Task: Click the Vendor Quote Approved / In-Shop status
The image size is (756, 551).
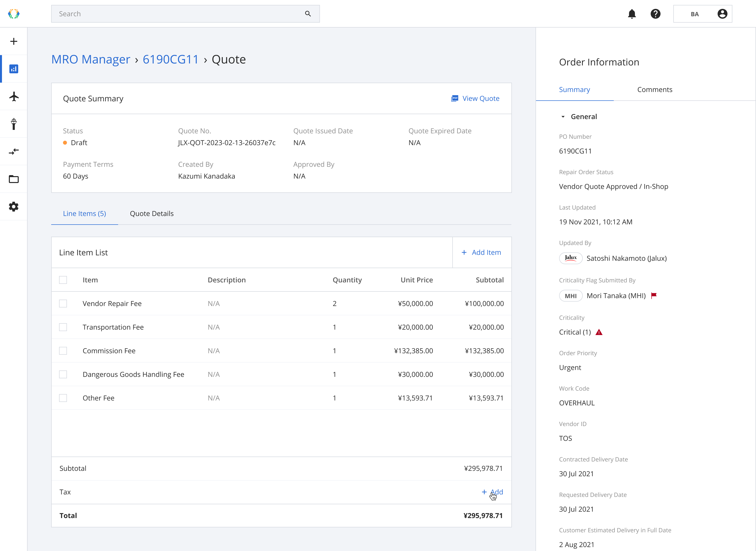Action: pyautogui.click(x=614, y=186)
